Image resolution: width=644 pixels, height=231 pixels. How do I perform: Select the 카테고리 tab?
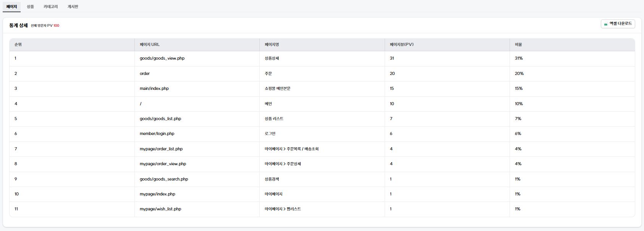(x=50, y=7)
